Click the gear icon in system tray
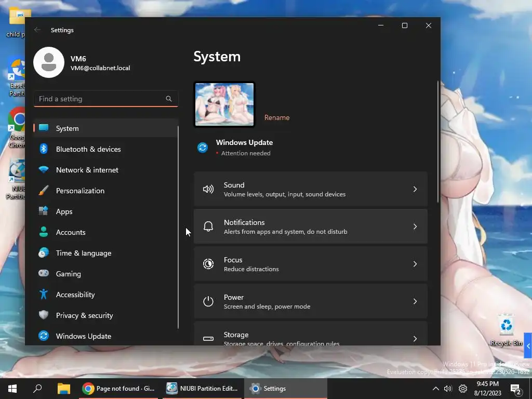 coord(463,389)
